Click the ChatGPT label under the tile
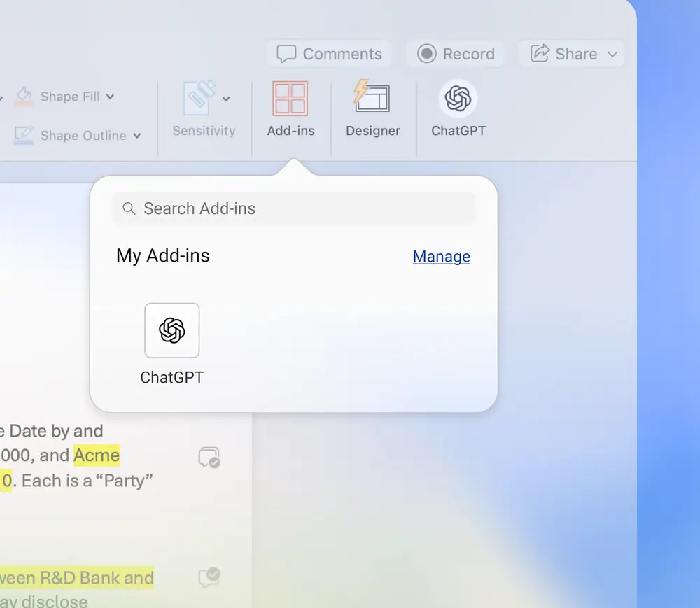 pyautogui.click(x=172, y=377)
